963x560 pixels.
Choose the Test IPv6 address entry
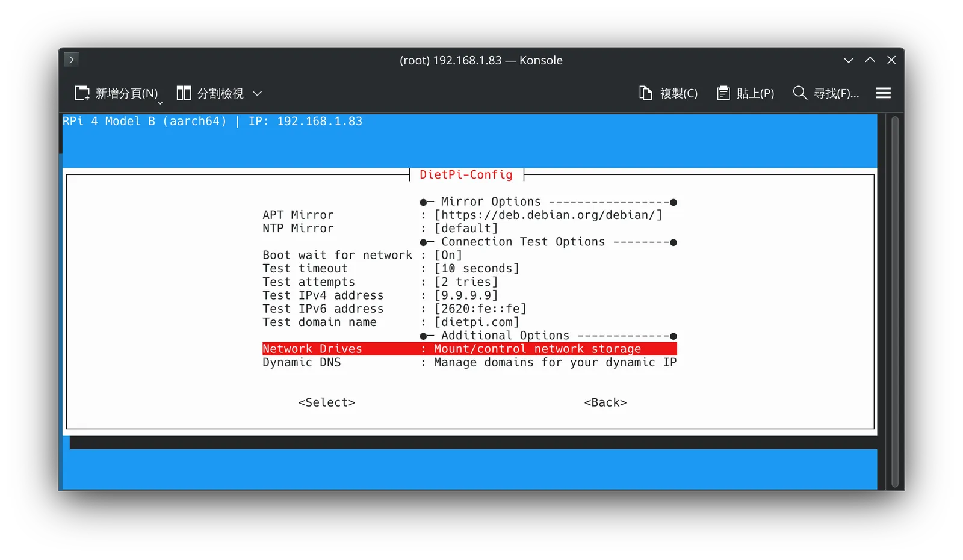(x=469, y=309)
